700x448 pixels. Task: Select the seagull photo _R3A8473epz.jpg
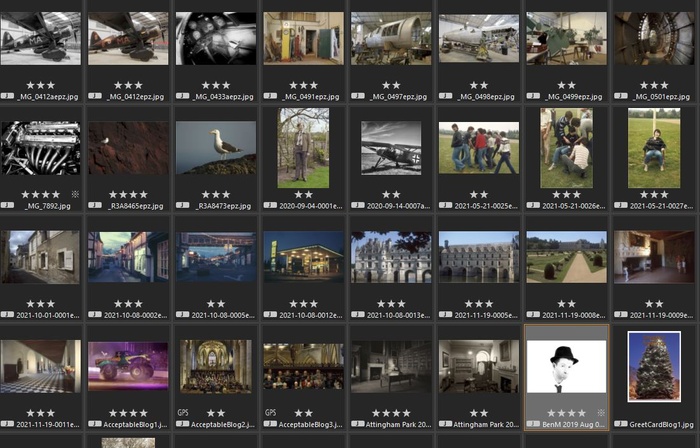click(x=216, y=148)
